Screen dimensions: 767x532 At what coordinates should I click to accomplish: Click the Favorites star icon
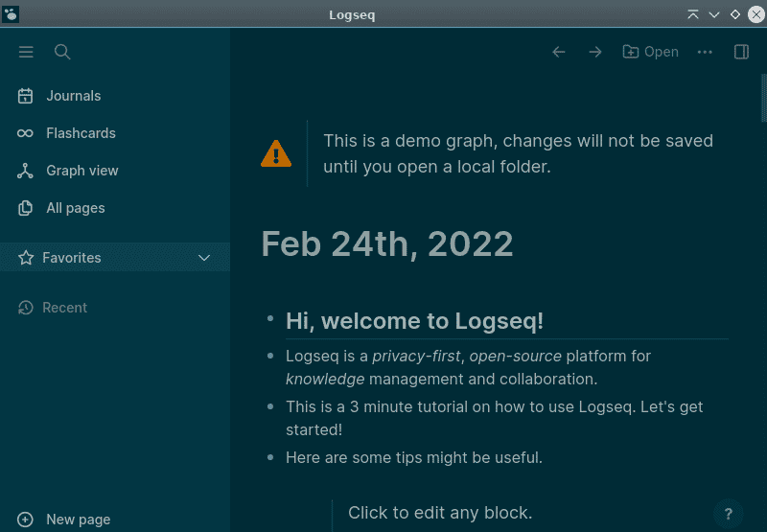pos(26,258)
